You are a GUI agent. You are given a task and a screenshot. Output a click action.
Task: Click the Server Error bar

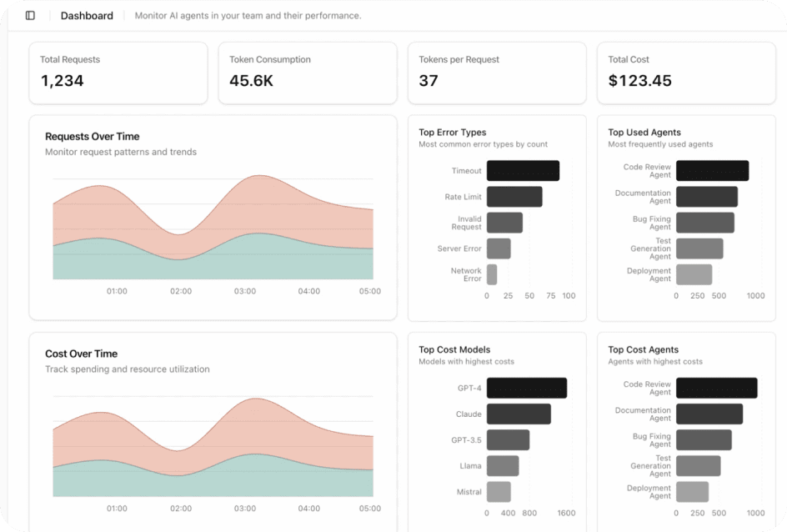(498, 248)
